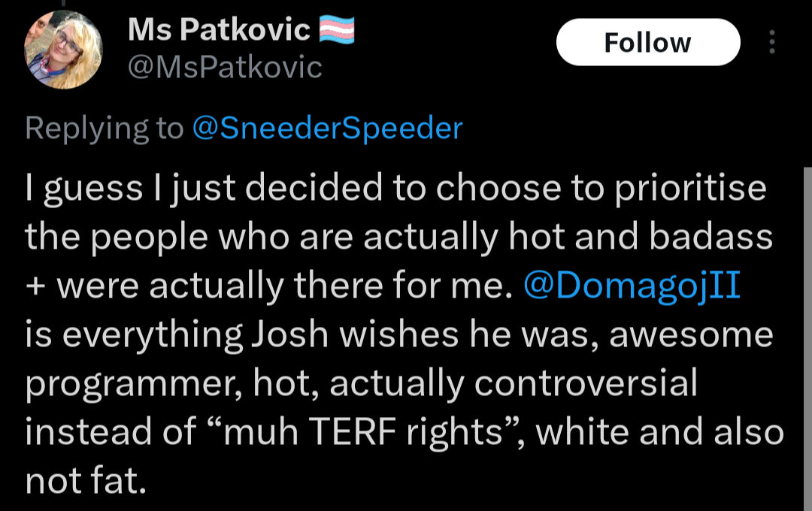812x511 pixels.
Task: Open the @MsPatkovic handle
Action: click(x=225, y=68)
